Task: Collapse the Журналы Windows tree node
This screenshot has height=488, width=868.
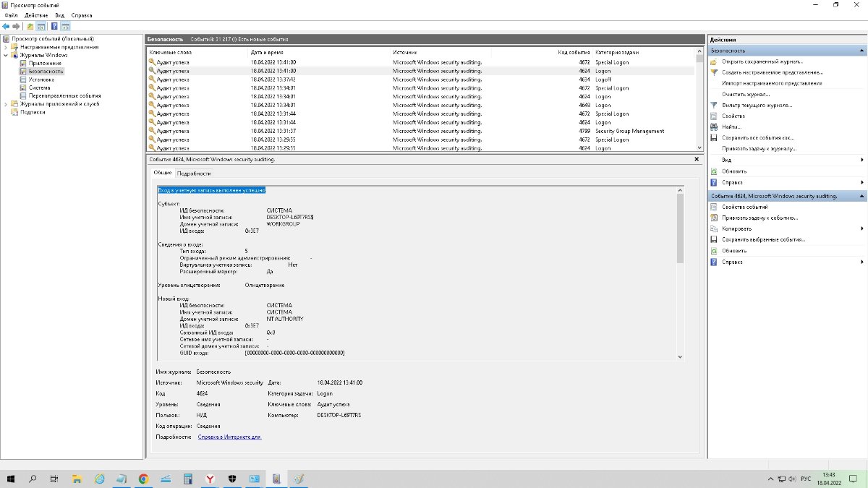Action: pos(6,55)
